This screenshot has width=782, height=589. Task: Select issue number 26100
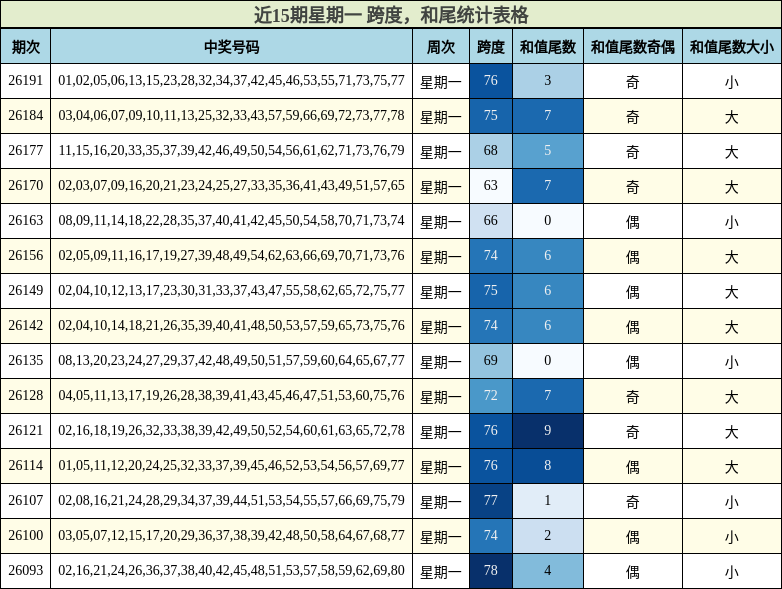click(x=25, y=535)
